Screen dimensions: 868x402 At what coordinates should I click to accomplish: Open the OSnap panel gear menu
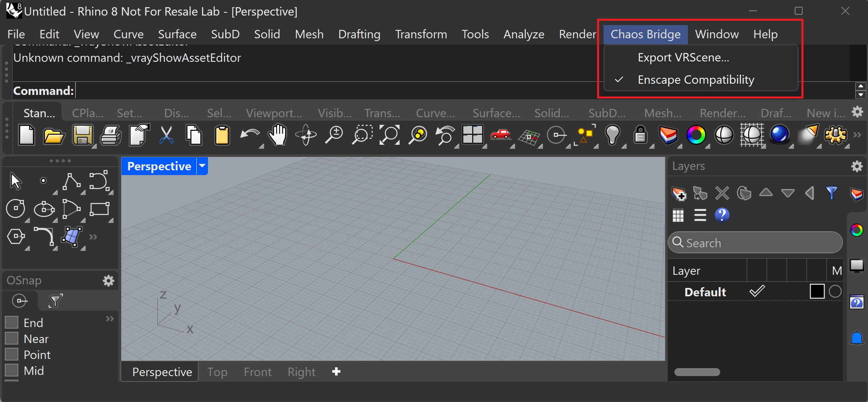coord(108,281)
